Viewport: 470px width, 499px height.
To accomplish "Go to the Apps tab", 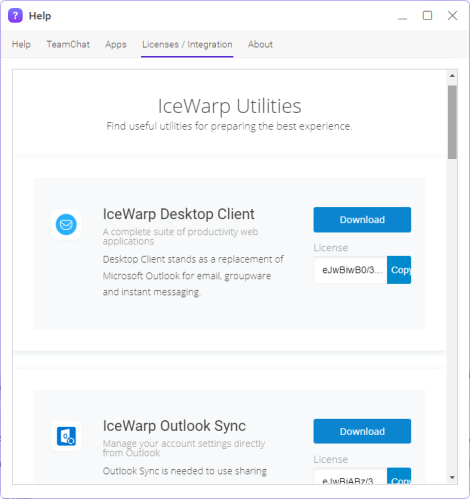I will click(x=116, y=44).
